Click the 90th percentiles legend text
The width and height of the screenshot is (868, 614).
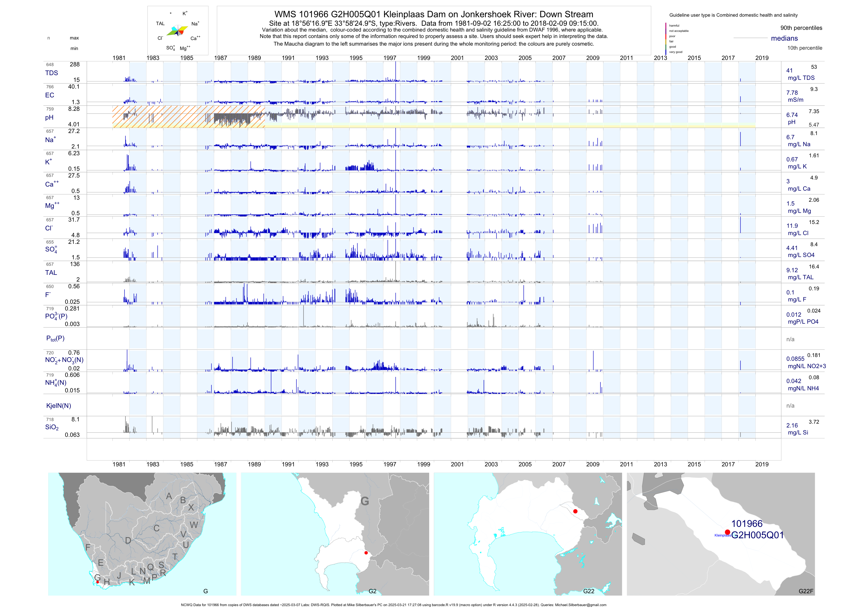click(x=801, y=28)
